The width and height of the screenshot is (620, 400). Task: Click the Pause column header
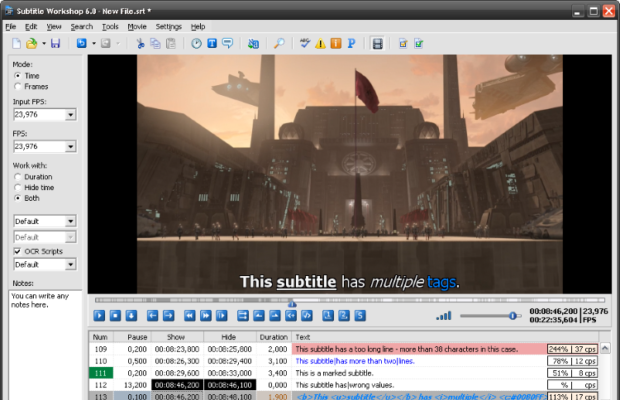pos(132,337)
